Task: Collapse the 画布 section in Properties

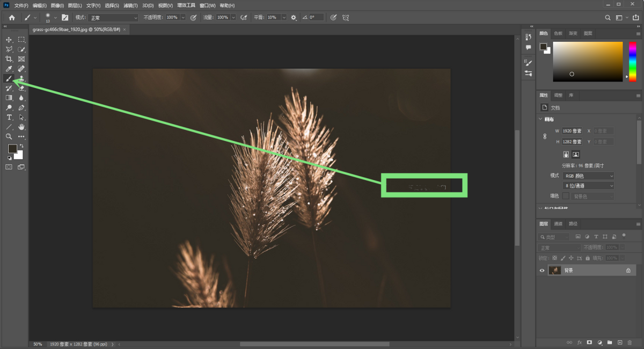Action: click(540, 119)
